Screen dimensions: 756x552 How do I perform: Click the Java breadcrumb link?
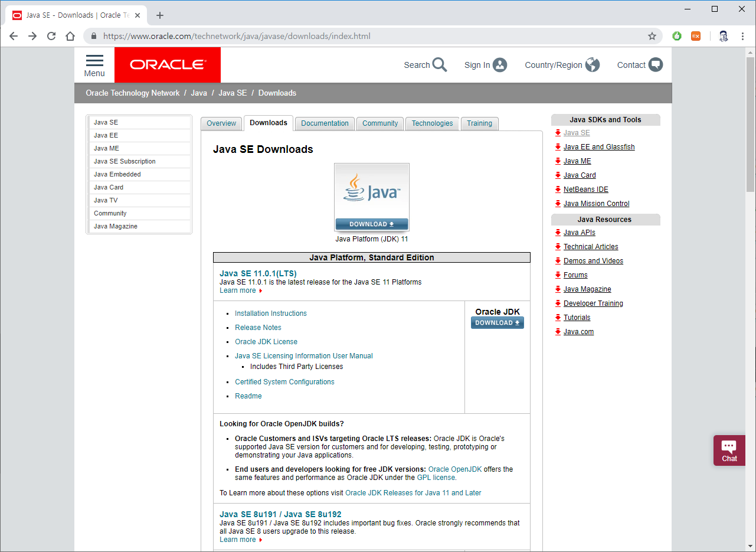(x=199, y=93)
